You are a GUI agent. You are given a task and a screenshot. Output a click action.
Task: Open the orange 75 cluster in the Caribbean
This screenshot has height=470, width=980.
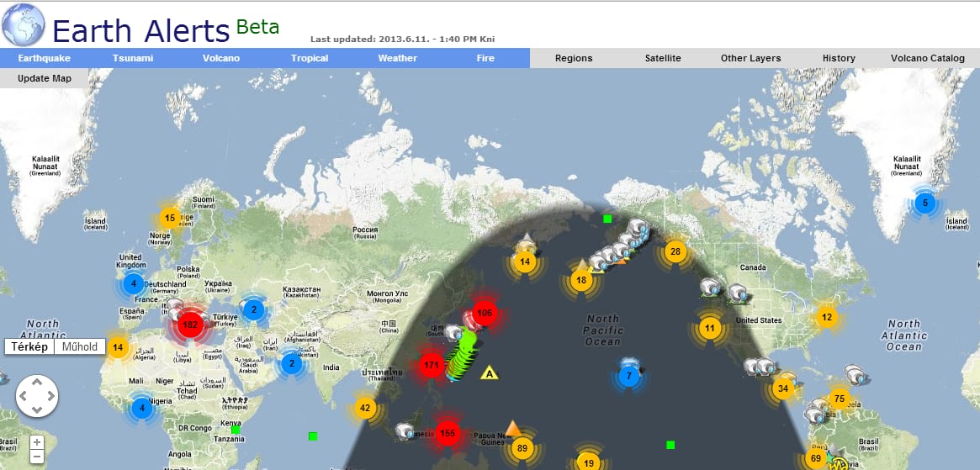[840, 399]
